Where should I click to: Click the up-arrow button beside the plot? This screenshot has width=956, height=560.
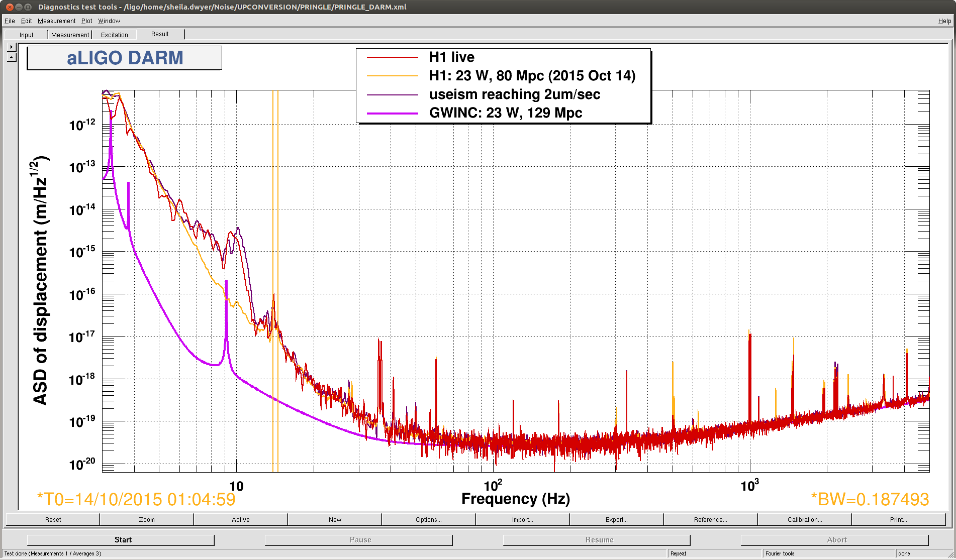[x=12, y=57]
